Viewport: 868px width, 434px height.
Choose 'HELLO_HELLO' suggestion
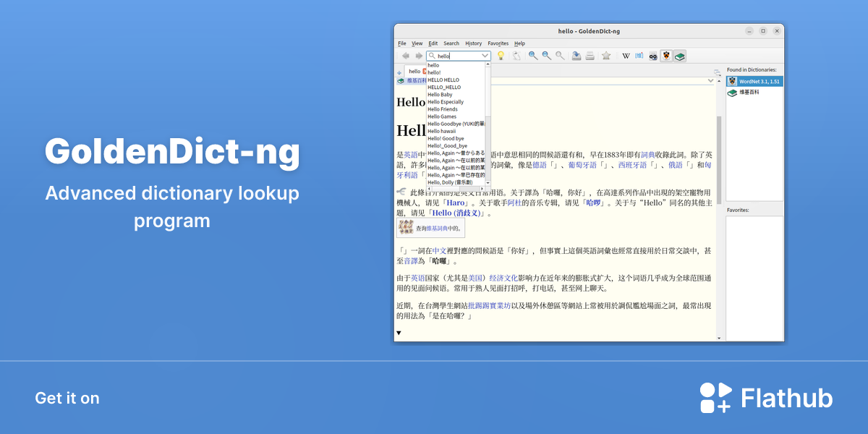[444, 87]
